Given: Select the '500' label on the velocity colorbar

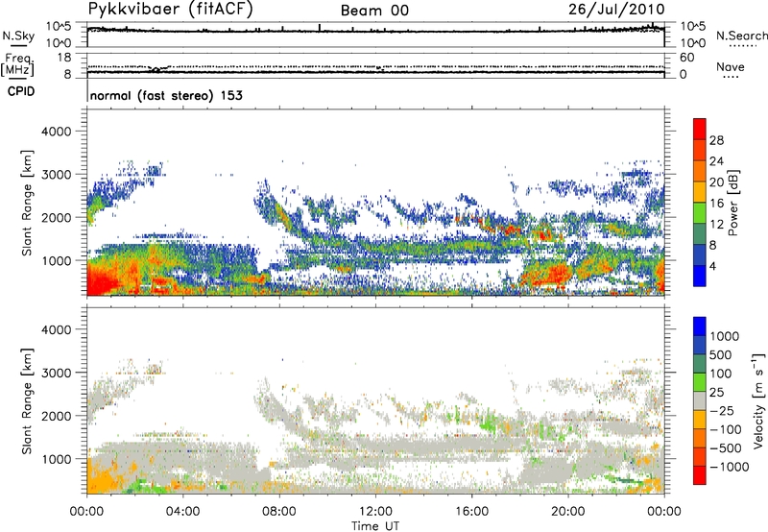Looking at the screenshot, I should coord(723,355).
